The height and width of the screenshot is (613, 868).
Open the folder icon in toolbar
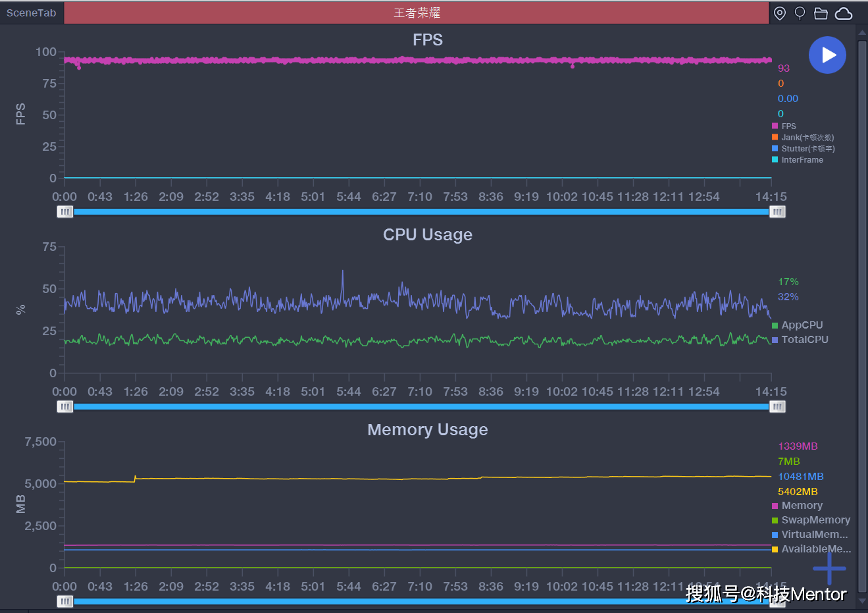[x=821, y=13]
